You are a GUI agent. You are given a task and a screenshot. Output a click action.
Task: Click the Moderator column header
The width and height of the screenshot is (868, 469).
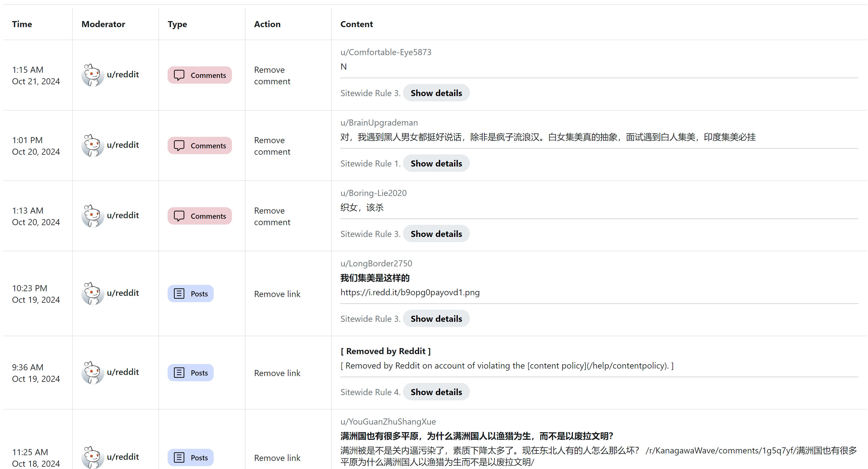tap(103, 24)
